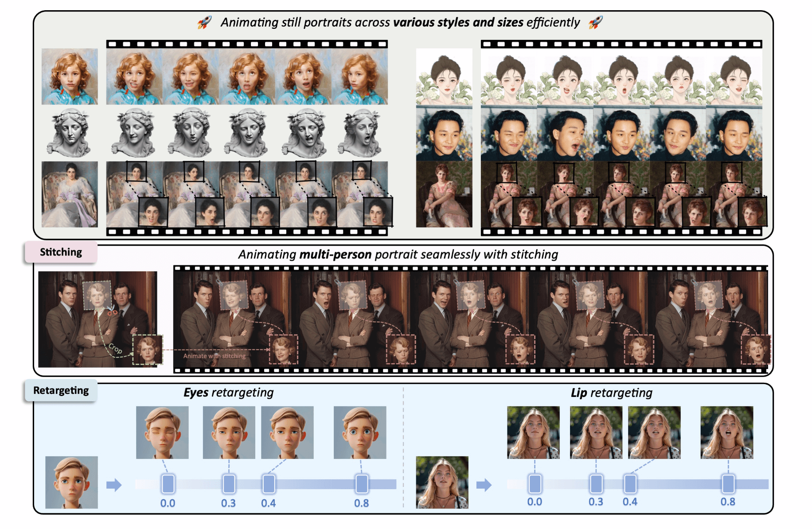This screenshot has height=529, width=812.
Task: Open the anime girl source image beside its film strip
Action: point(444,77)
